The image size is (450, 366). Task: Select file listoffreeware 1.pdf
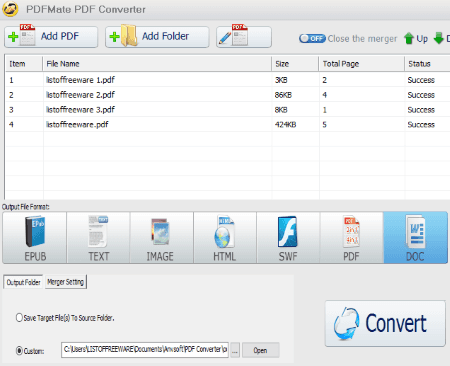(80, 80)
